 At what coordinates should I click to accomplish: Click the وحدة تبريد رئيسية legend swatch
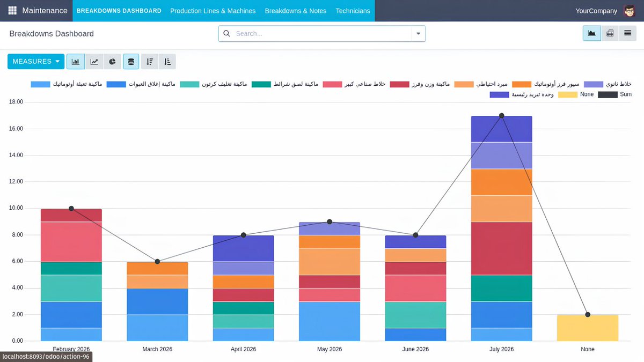499,94
